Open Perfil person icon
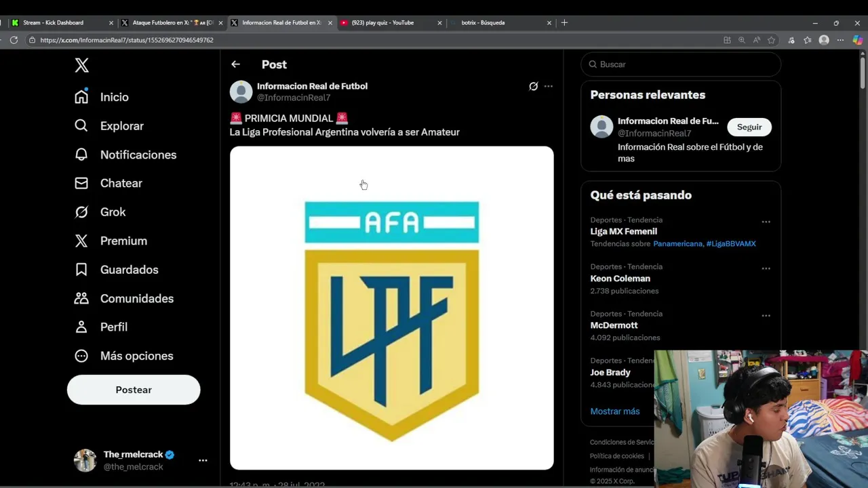This screenshot has width=868, height=488. pyautogui.click(x=81, y=327)
